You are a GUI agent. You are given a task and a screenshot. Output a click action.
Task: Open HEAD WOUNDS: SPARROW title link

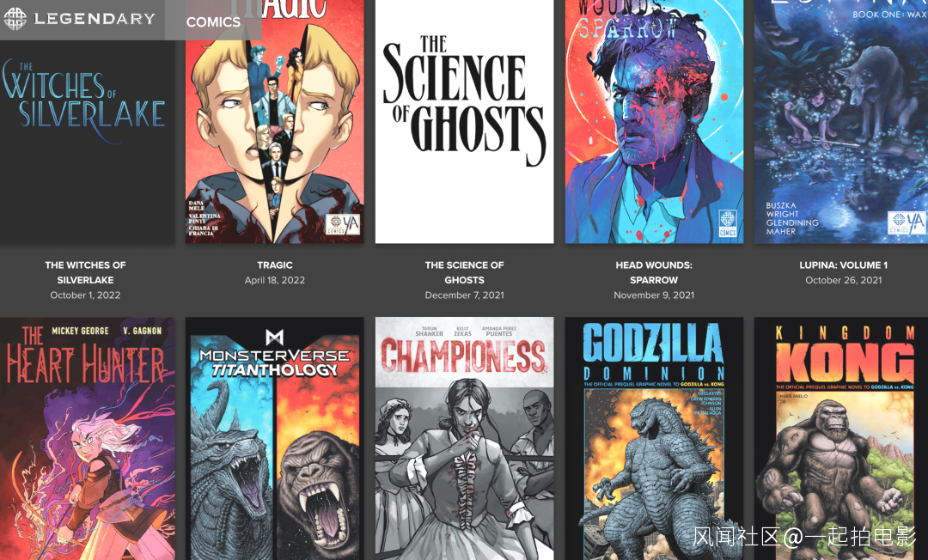tap(654, 272)
